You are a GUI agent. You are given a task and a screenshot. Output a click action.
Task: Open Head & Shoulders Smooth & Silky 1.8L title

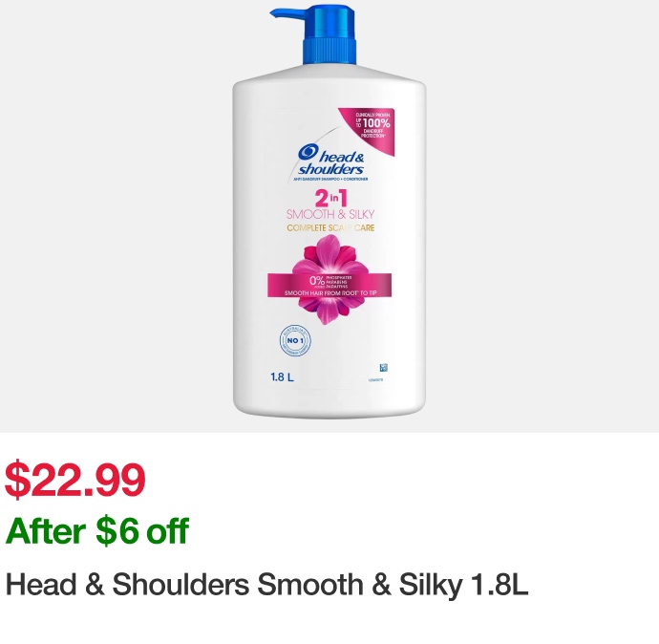[266, 585]
